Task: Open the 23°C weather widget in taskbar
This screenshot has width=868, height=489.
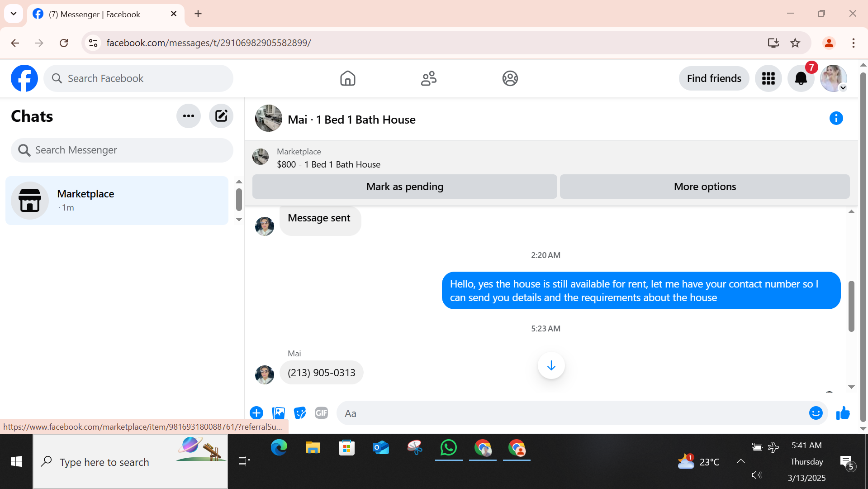Action: [698, 461]
